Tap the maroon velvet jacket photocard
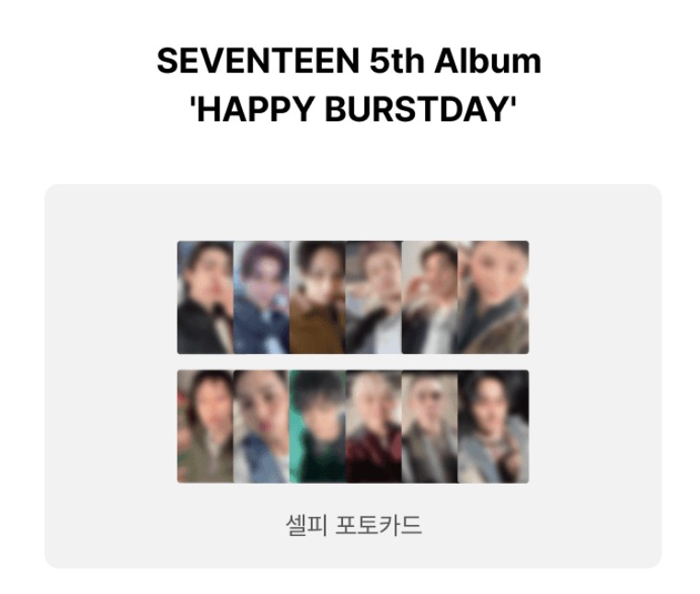 [374, 427]
